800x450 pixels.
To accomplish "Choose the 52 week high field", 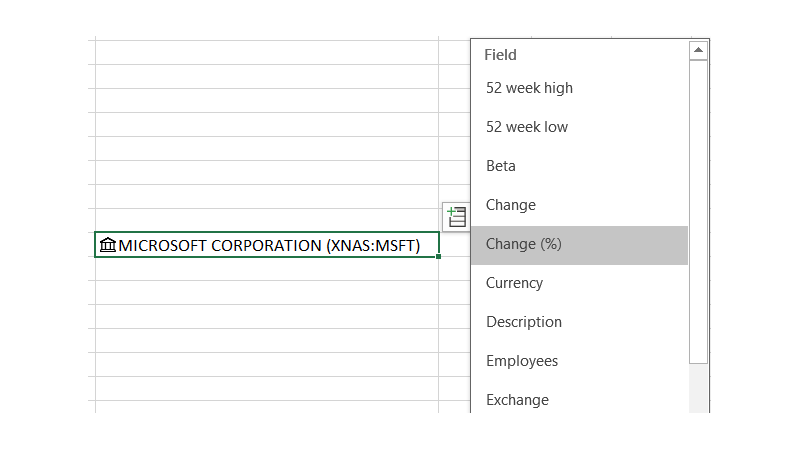I will [529, 88].
